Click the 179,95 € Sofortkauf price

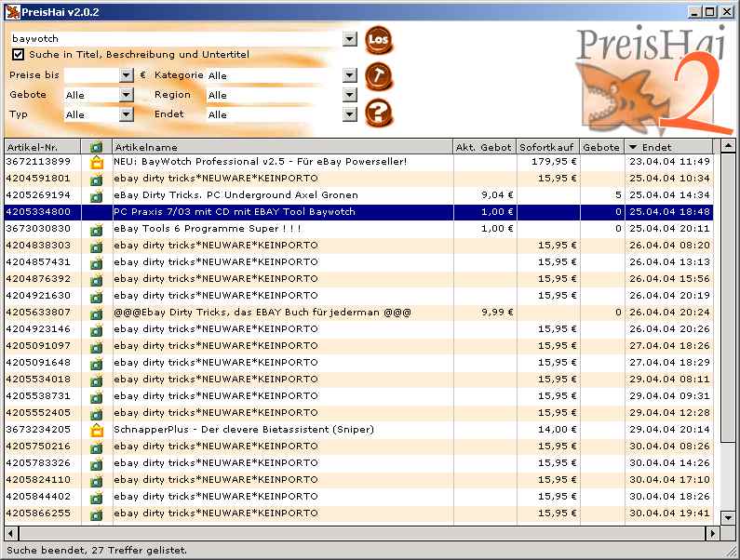tap(554, 162)
